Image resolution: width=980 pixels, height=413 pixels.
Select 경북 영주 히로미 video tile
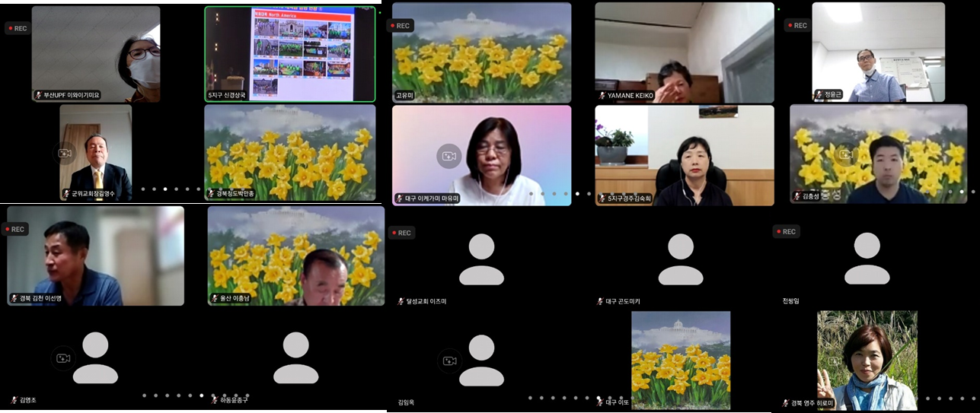tap(867, 361)
